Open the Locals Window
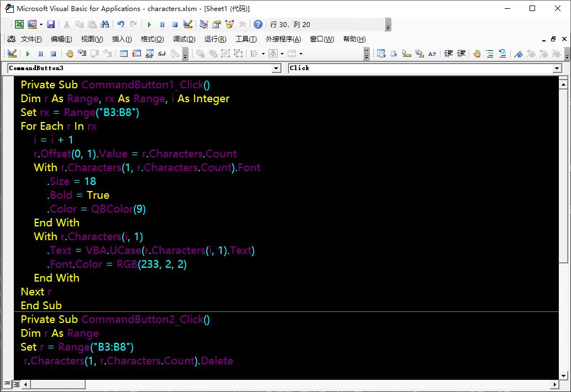This screenshot has height=392, width=571. (124, 54)
